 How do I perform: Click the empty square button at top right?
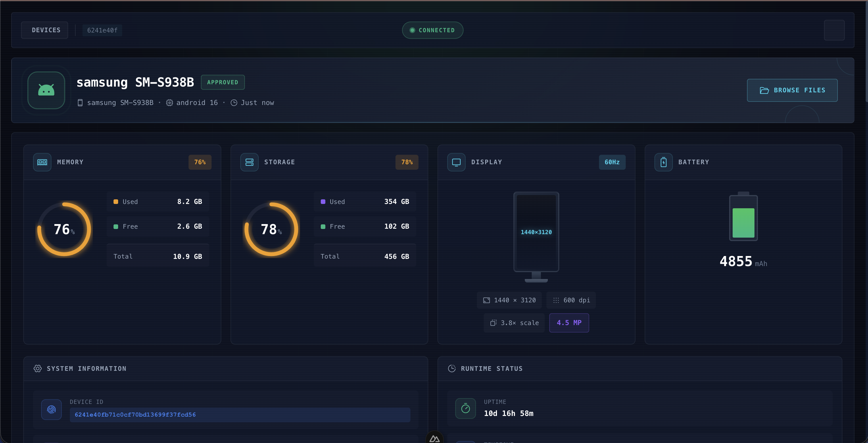tap(834, 30)
